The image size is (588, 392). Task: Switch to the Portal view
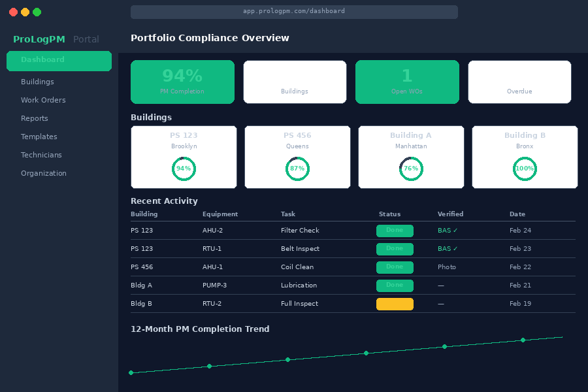pyautogui.click(x=86, y=39)
